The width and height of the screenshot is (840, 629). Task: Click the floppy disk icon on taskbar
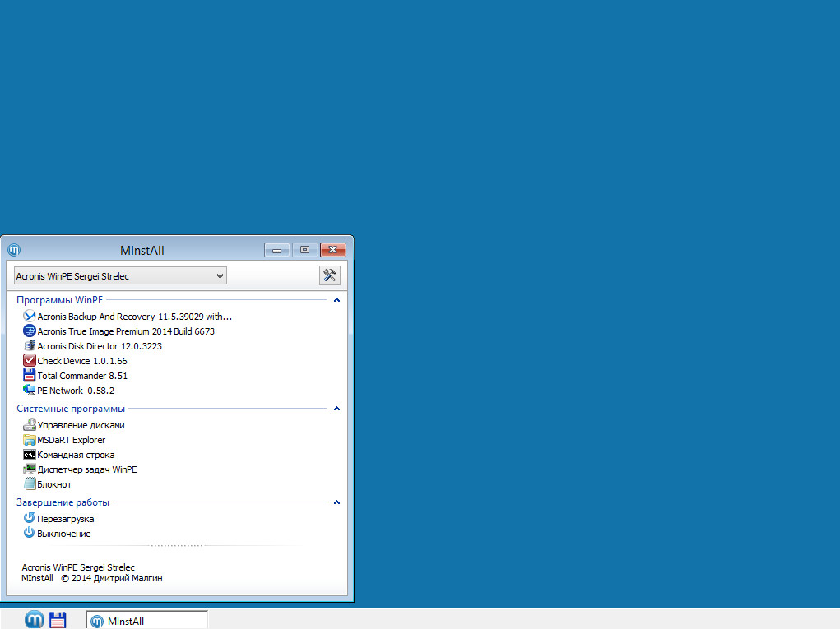point(58,620)
